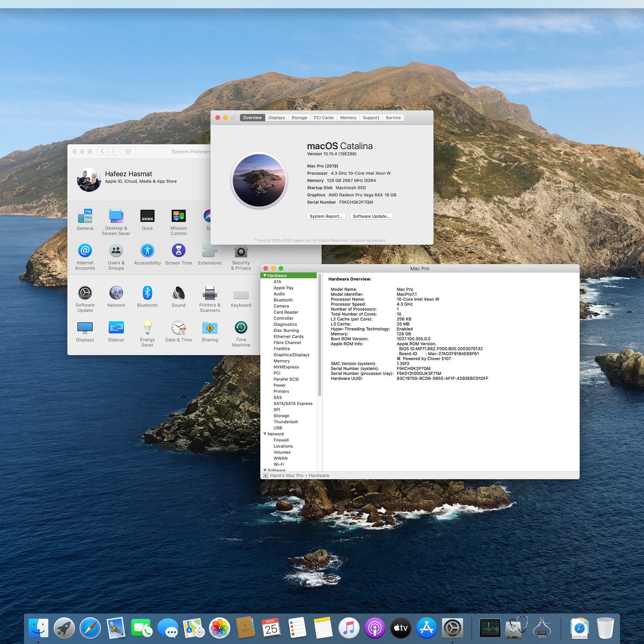The image size is (644, 644).
Task: Switch to the Displays tab
Action: pos(277,118)
